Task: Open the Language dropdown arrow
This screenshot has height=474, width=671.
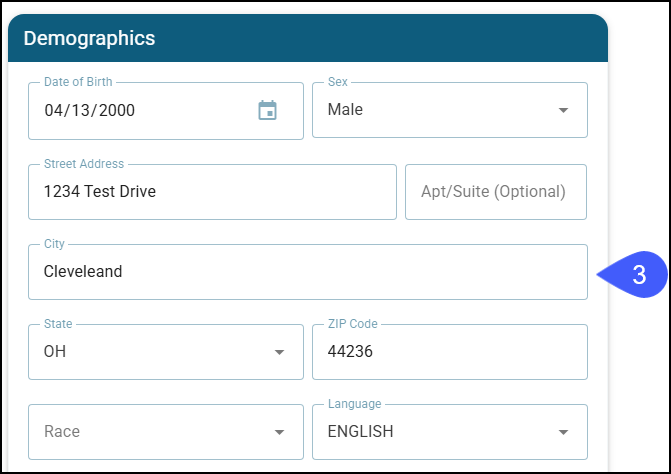Action: (x=563, y=432)
